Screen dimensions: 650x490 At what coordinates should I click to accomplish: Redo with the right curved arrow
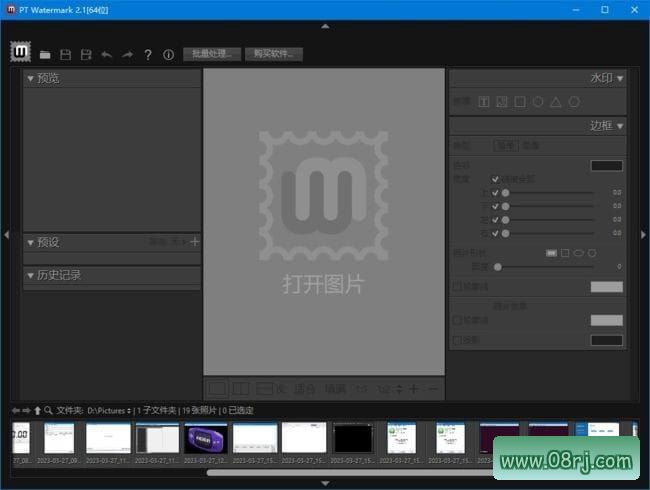[x=127, y=55]
